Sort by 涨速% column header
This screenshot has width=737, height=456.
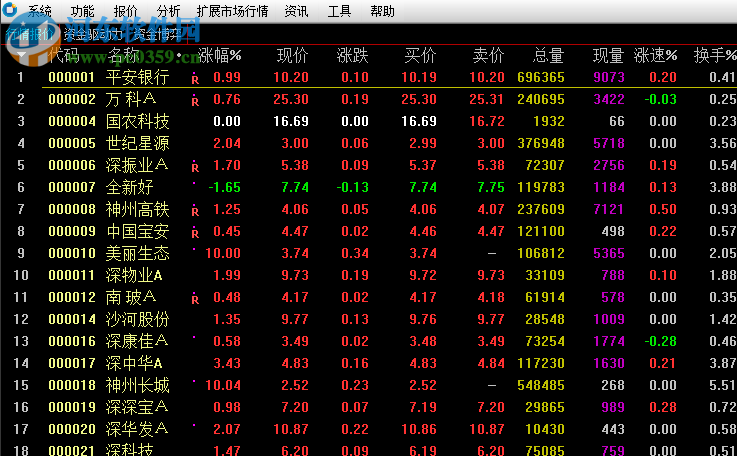click(655, 56)
